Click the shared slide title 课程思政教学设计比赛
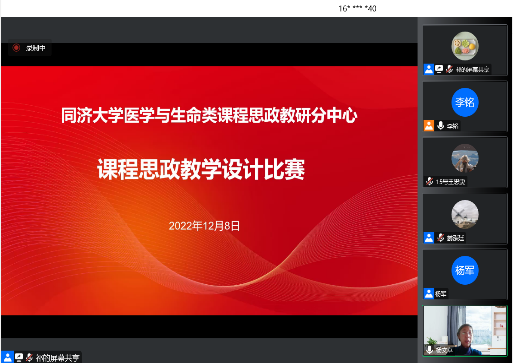This screenshot has height=363, width=513. point(201,169)
